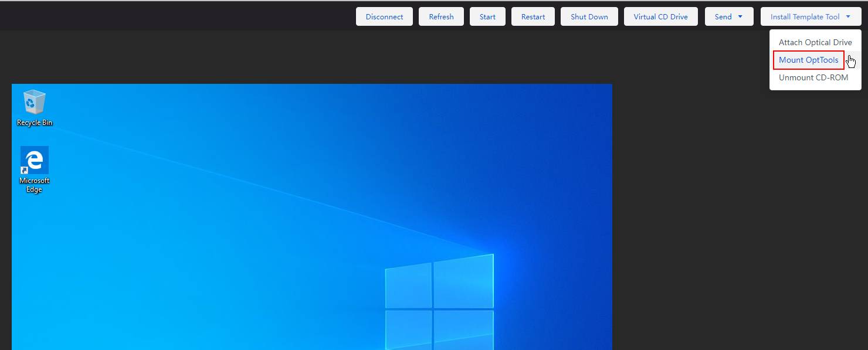868x350 pixels.
Task: Click the Windows logo on wallpaper
Action: [439, 302]
